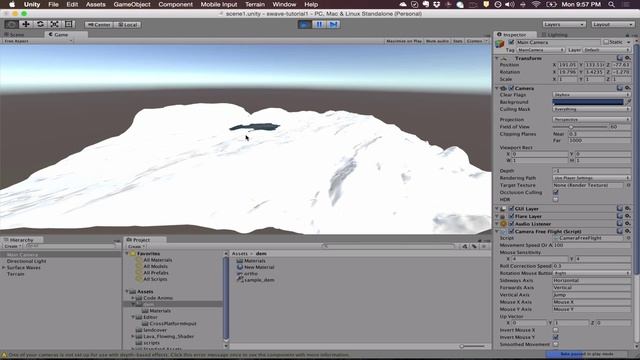Viewport: 640px width, 360px height.
Task: Toggle the Static checkbox
Action: tap(606, 42)
